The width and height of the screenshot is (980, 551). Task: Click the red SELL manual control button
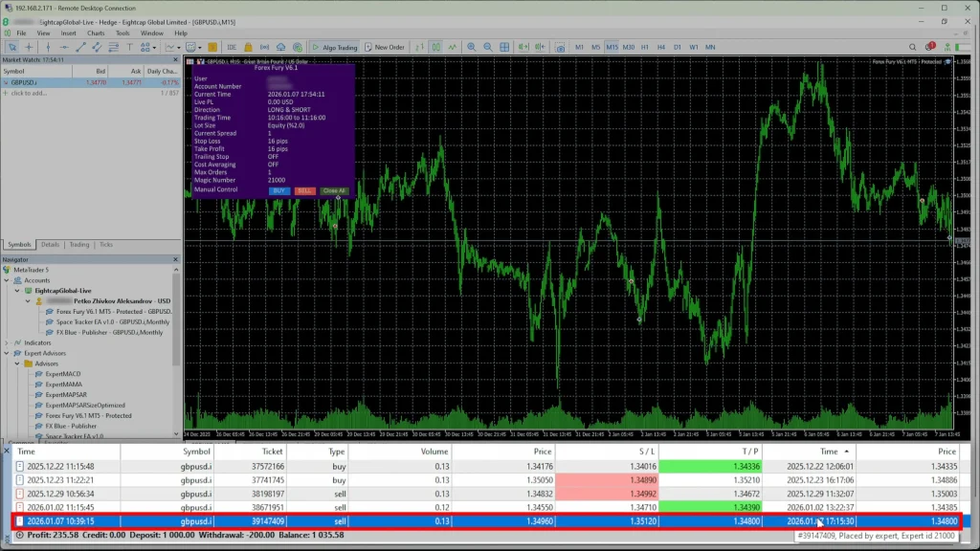tap(304, 190)
